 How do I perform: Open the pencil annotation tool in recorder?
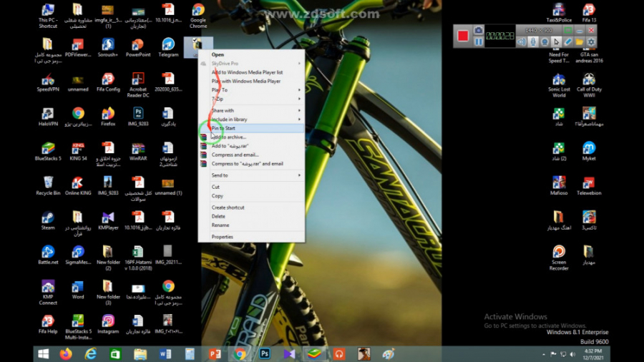[x=567, y=42]
